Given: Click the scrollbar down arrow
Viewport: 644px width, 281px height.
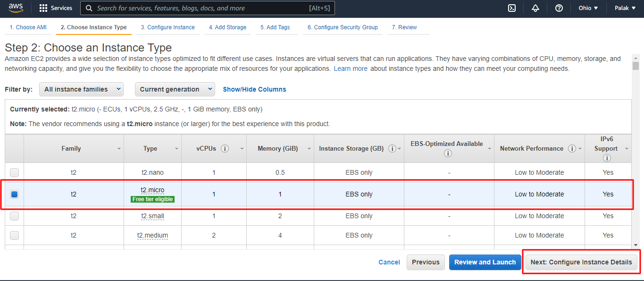Looking at the screenshot, I should pos(636,245).
